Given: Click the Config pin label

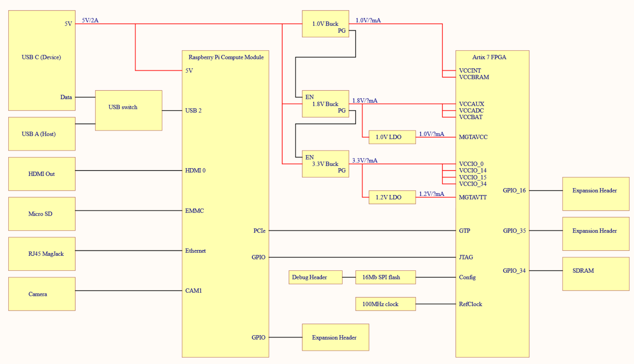Looking at the screenshot, I should coord(467,277).
